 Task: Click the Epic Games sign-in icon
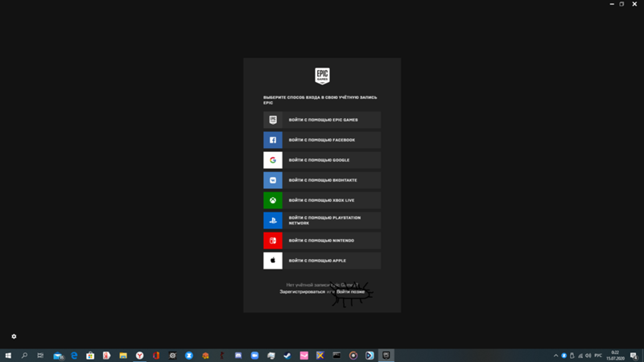pyautogui.click(x=273, y=120)
